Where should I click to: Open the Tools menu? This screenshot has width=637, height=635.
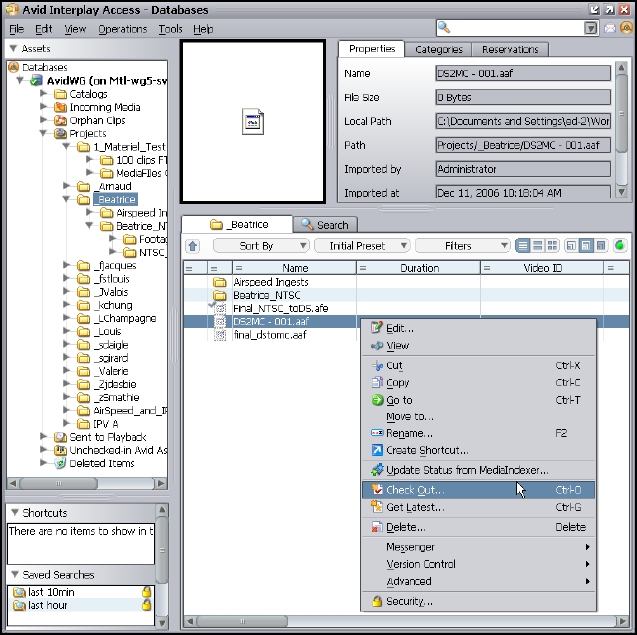tap(170, 29)
